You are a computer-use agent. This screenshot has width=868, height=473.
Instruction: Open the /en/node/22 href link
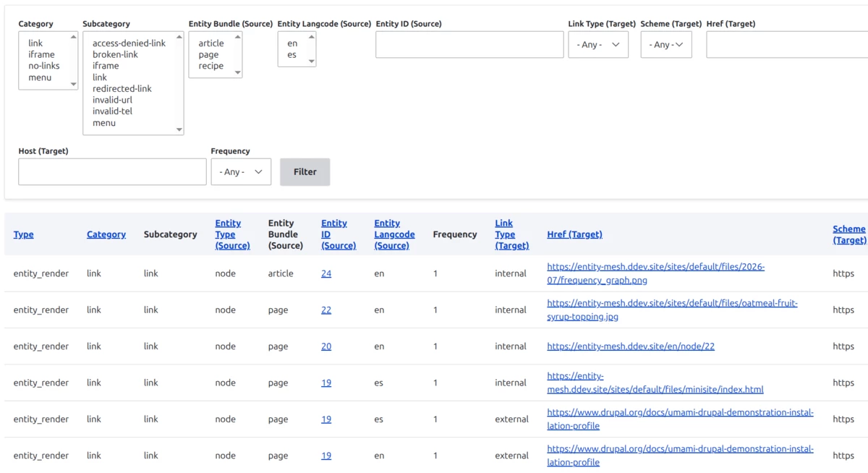click(631, 346)
